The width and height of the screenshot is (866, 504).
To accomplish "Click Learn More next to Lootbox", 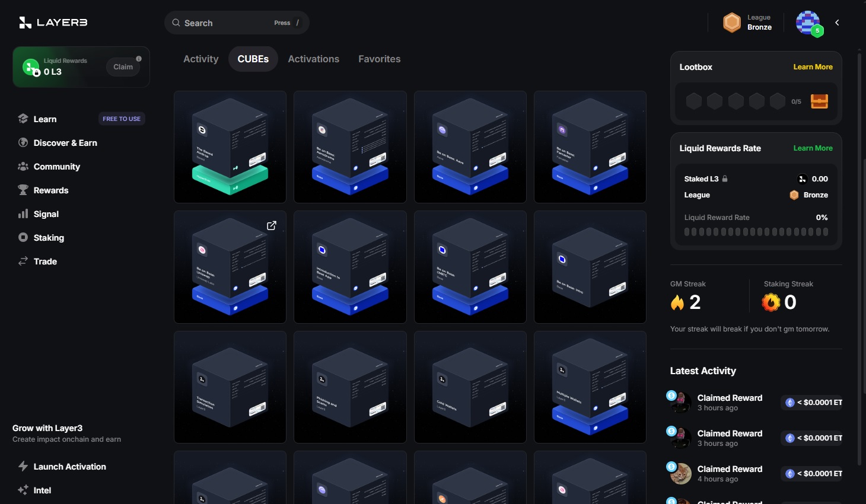I will pos(813,67).
